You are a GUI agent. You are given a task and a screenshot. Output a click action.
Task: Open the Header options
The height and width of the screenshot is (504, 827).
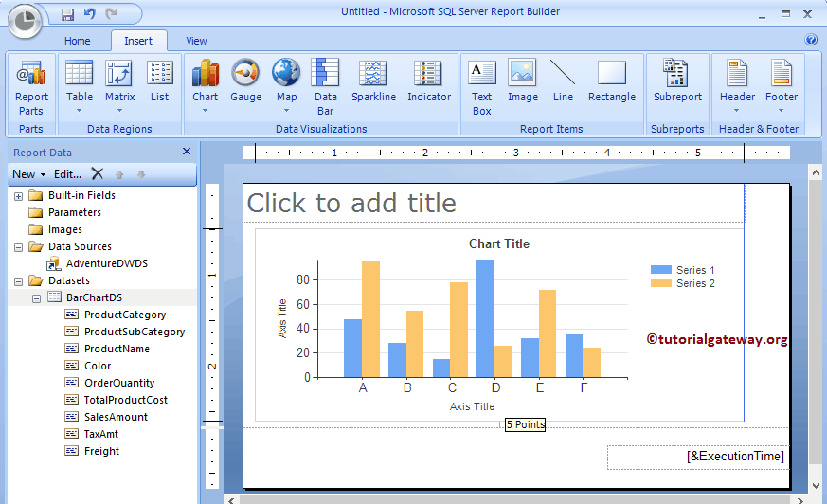tap(737, 86)
